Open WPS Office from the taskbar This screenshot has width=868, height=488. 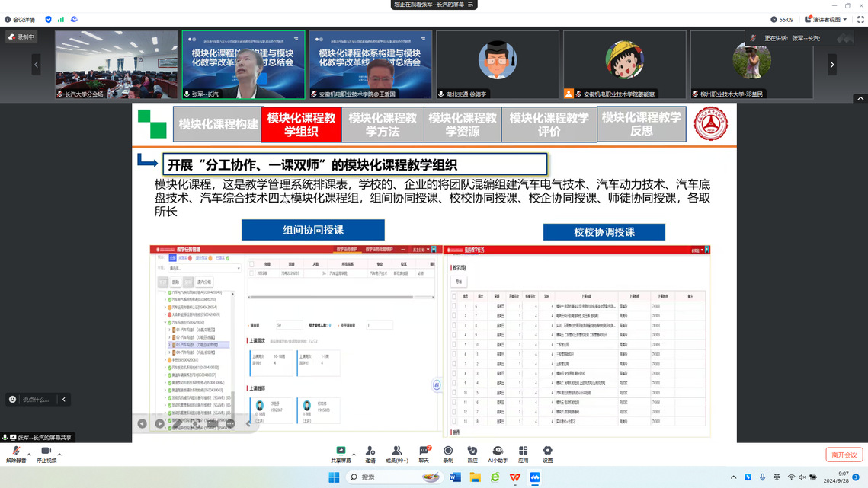click(515, 477)
